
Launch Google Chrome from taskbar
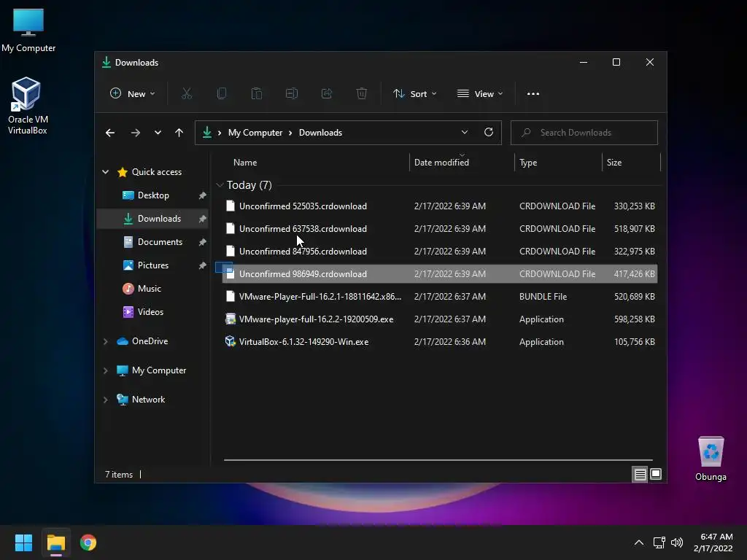tap(88, 542)
